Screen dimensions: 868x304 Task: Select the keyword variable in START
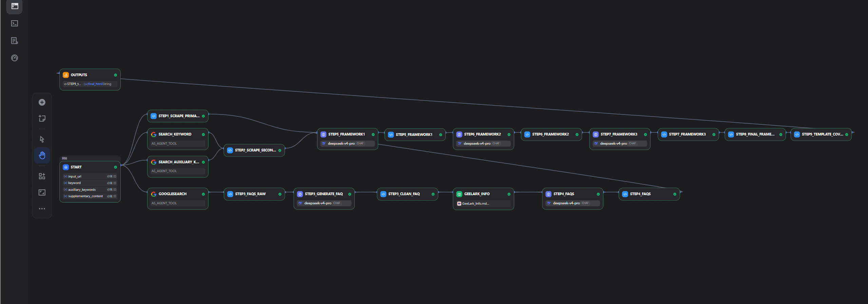coord(90,183)
